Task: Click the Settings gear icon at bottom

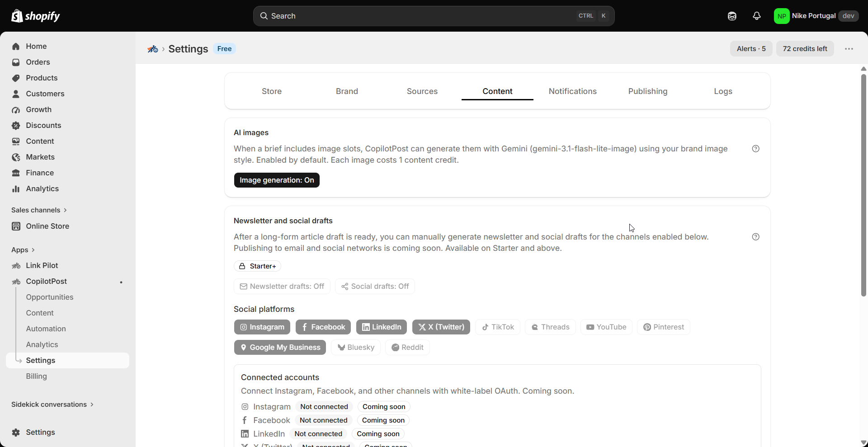Action: pos(16,432)
